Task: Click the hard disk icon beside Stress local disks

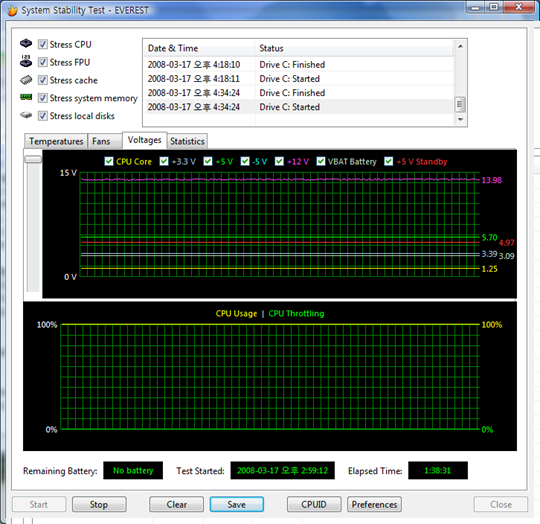Action: coord(26,115)
